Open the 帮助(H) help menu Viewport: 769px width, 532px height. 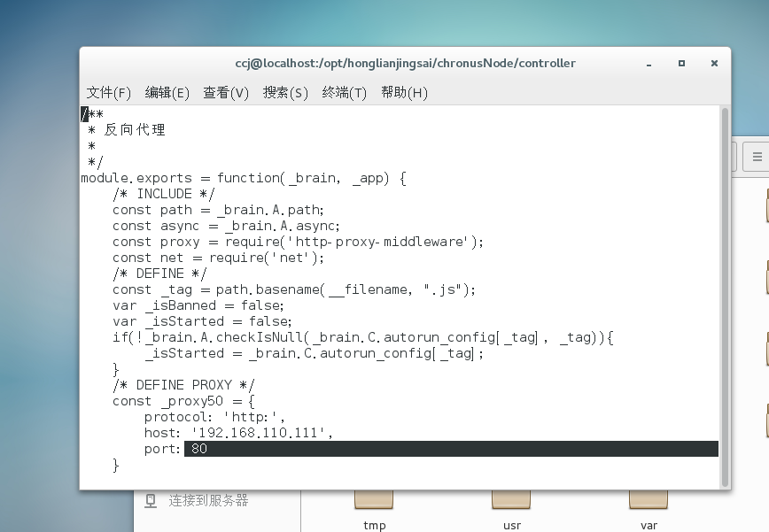[x=404, y=93]
